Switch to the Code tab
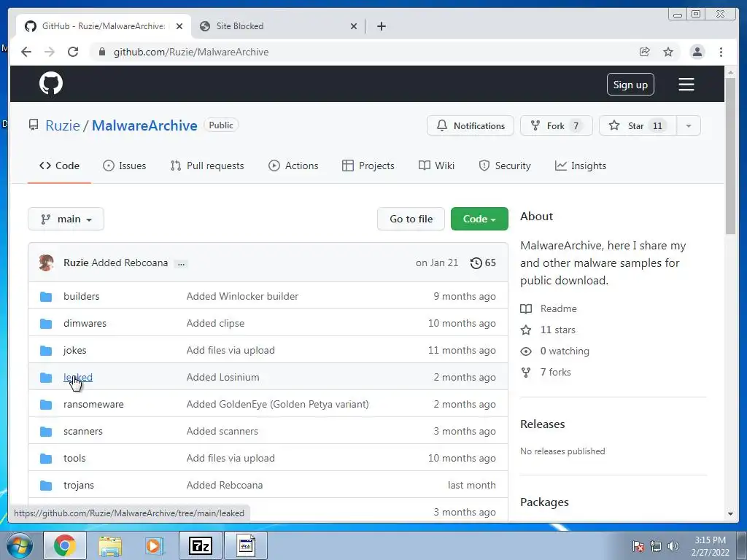Screen dimensions: 747x560 59,166
